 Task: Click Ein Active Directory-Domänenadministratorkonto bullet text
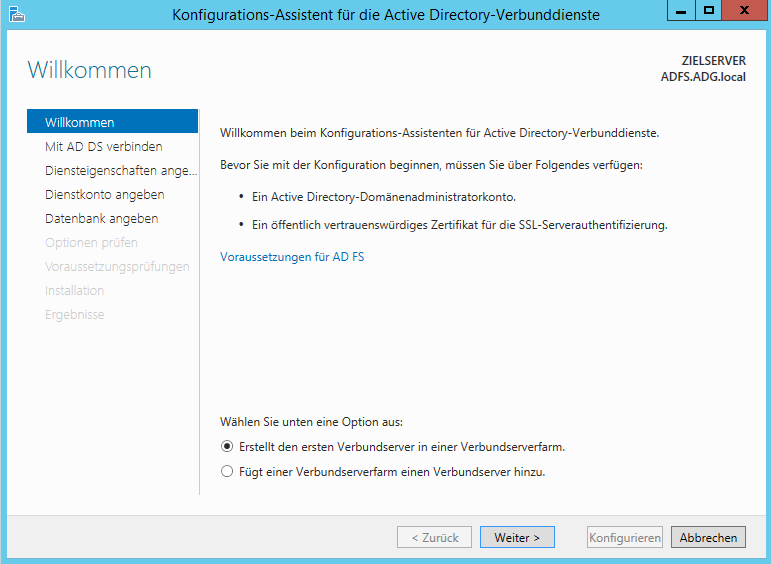click(384, 197)
